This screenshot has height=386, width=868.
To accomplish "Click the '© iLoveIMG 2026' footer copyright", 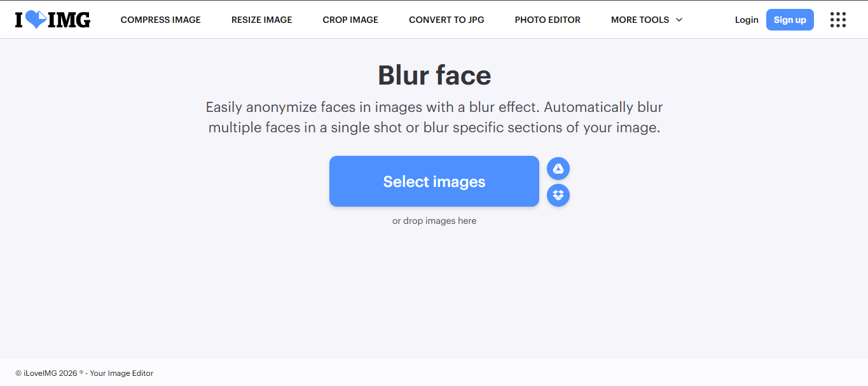I will click(x=49, y=373).
